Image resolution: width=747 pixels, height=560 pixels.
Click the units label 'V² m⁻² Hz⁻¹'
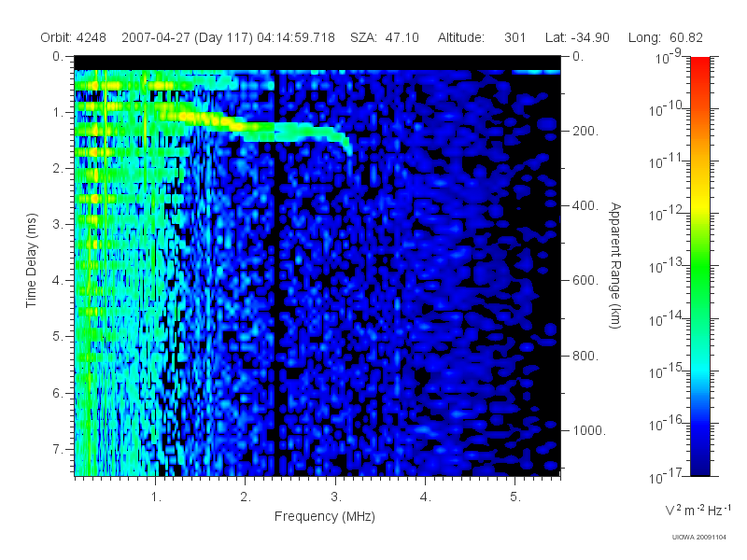[698, 510]
